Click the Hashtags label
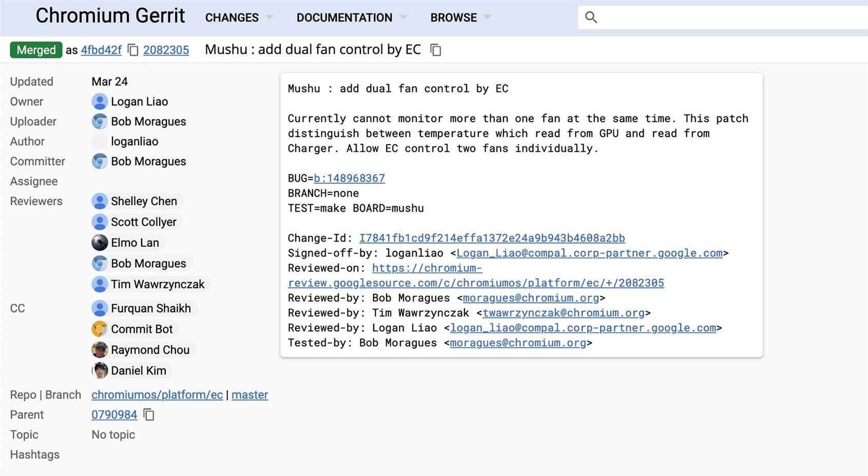This screenshot has width=868, height=476. (x=35, y=455)
